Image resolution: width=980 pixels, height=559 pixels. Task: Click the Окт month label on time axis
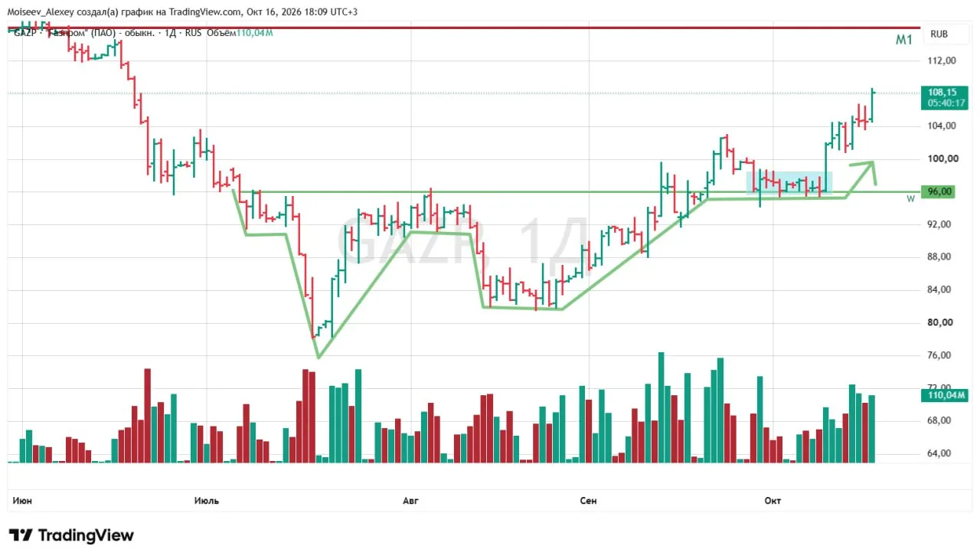(x=773, y=501)
